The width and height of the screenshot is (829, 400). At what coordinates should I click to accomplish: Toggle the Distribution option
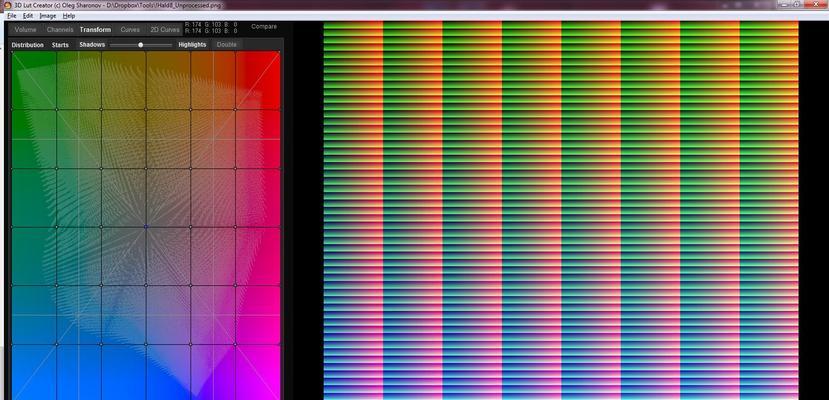click(27, 45)
